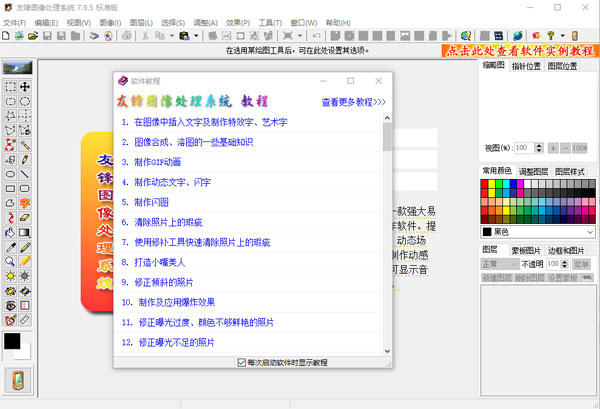Switch to the 调整图层 tab
Image resolution: width=600 pixels, height=409 pixels.
click(533, 171)
